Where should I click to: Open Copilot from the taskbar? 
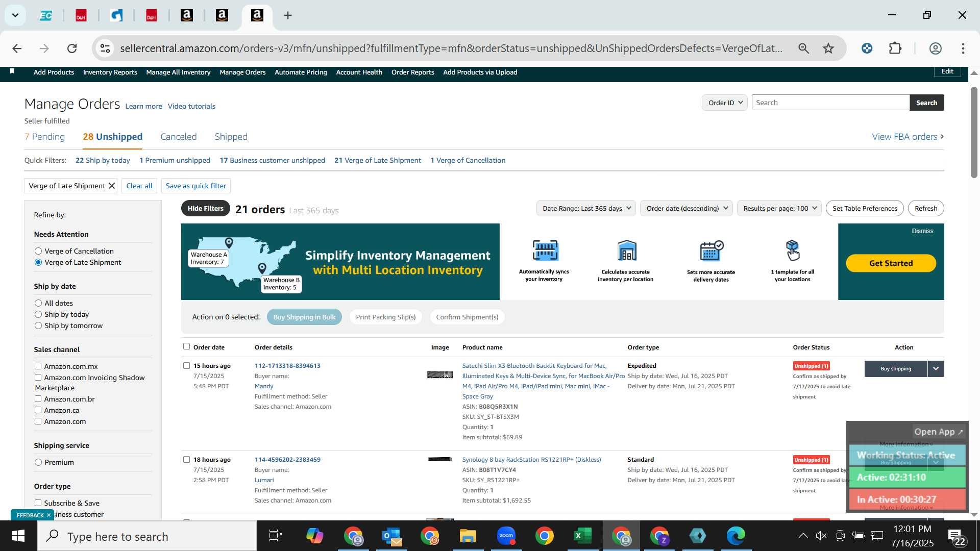tap(314, 536)
